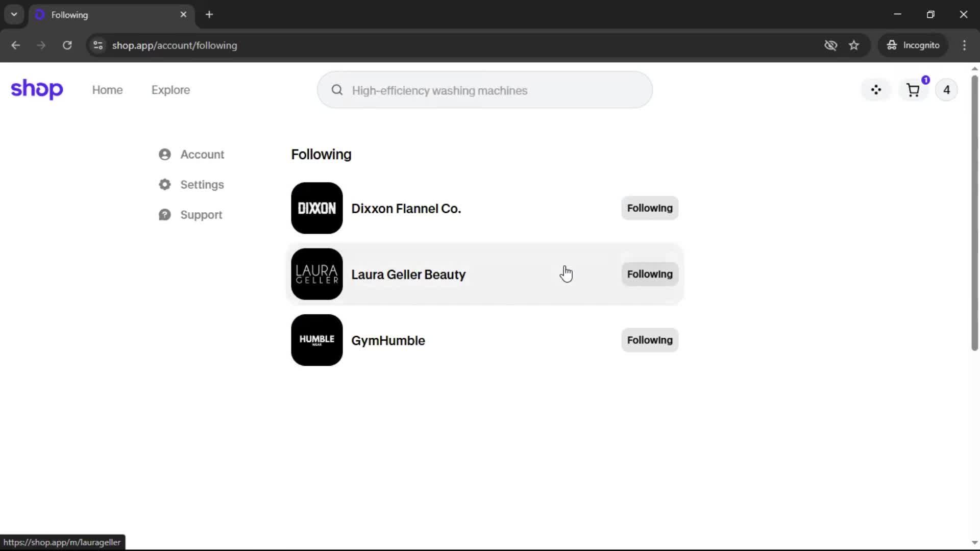The image size is (980, 551).
Task: Go to Home navigation item
Action: coord(107,90)
